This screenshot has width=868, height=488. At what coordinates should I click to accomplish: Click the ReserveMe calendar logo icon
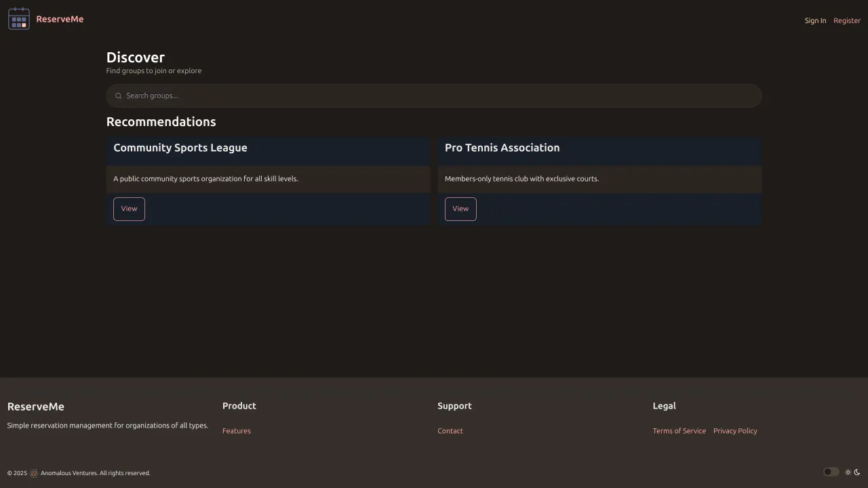point(19,19)
